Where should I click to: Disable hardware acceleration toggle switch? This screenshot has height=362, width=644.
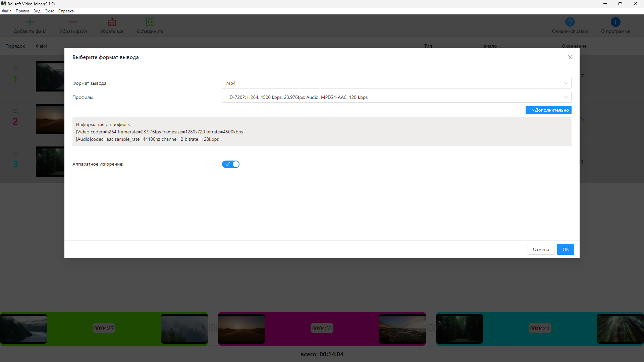[x=231, y=164]
